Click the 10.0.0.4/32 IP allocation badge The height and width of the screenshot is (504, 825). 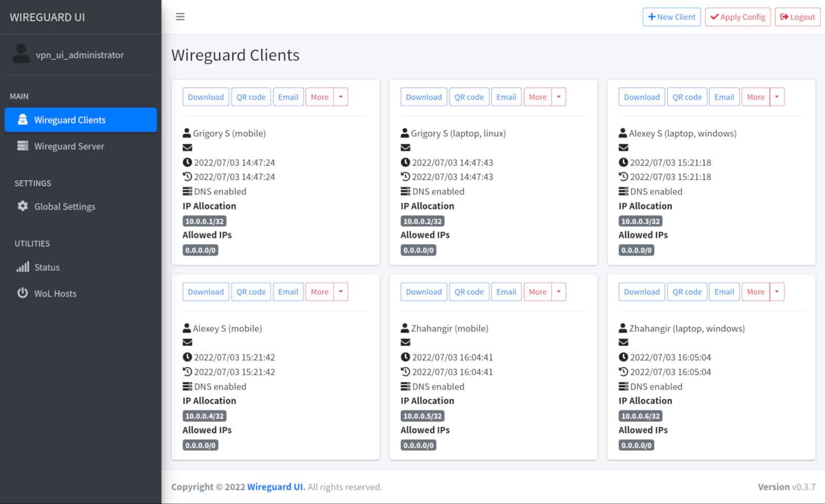(x=205, y=416)
